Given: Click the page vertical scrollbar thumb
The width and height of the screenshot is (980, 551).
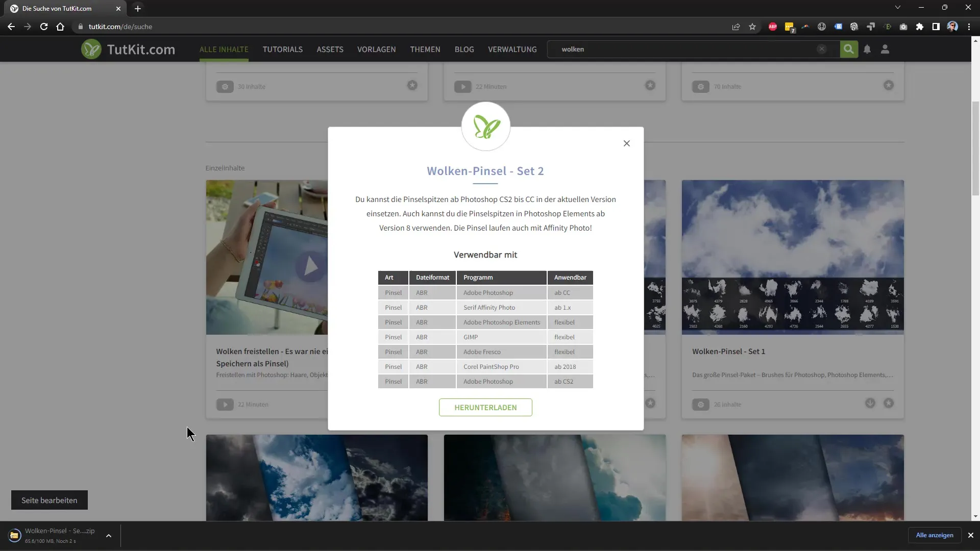Looking at the screenshot, I should (x=975, y=148).
